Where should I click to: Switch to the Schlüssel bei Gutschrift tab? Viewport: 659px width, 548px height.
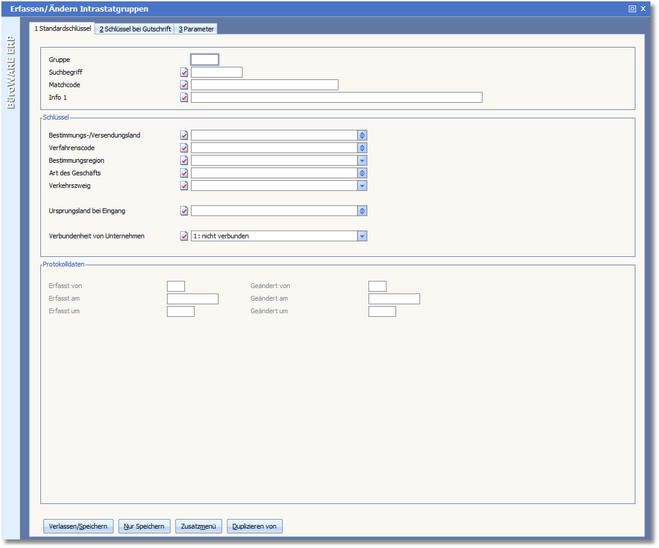pyautogui.click(x=134, y=29)
